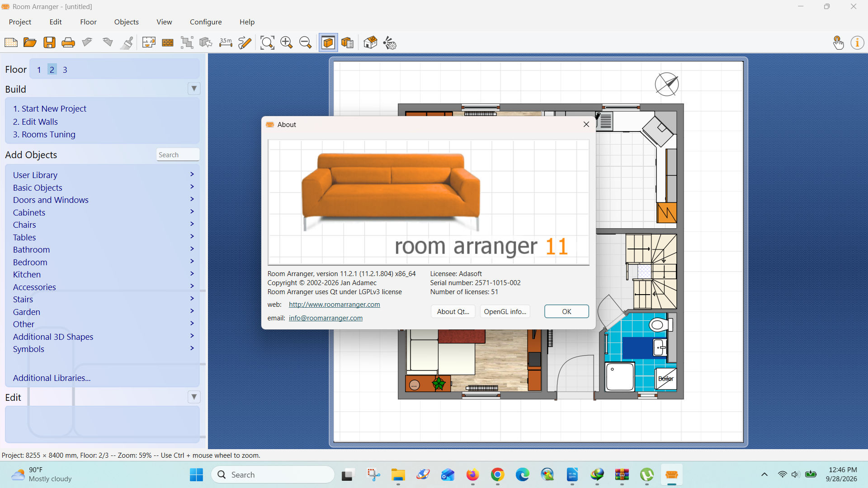Expand the Stairs category
The image size is (868, 488).
[x=104, y=299]
